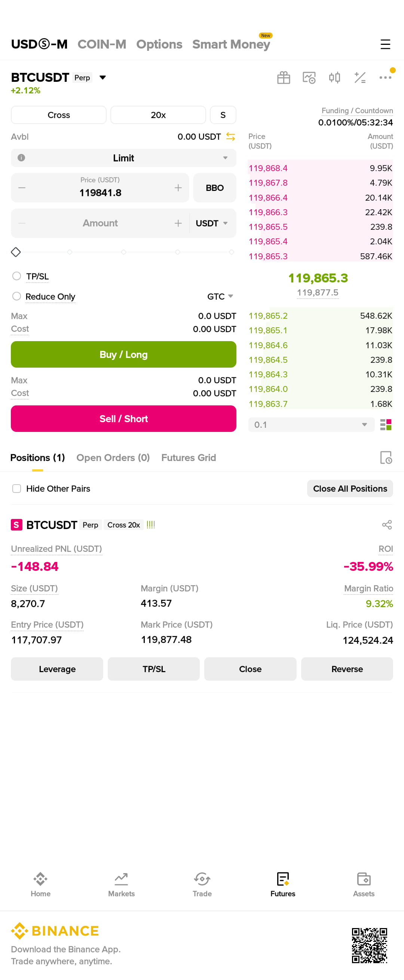Enable the TP/SL radio option

16,276
